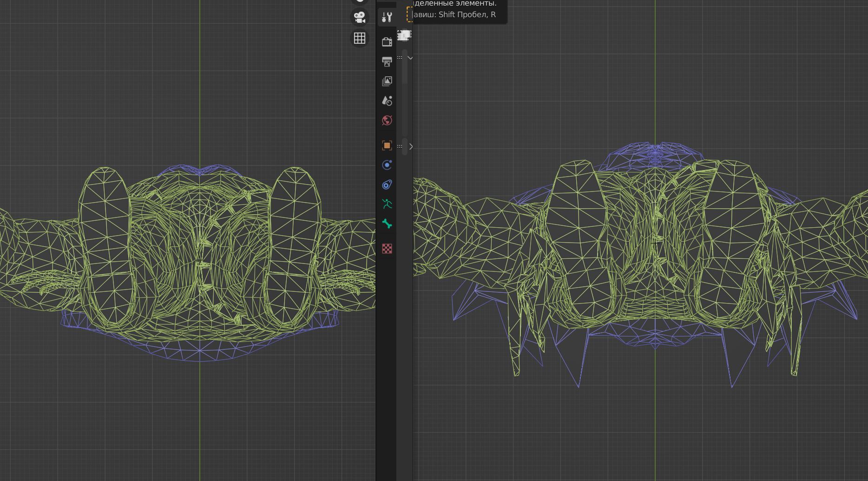Open the Texture properties checkerboard icon
868x481 pixels.
pyautogui.click(x=387, y=249)
